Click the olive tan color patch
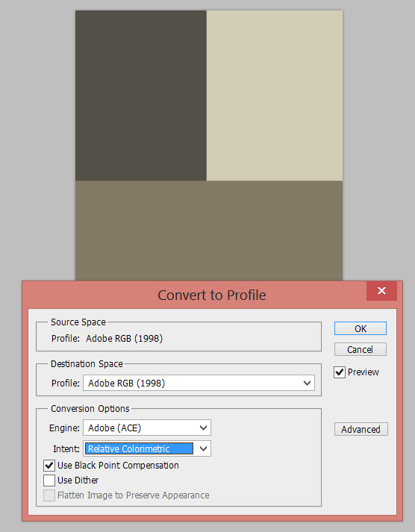This screenshot has width=415, height=532. click(x=209, y=231)
